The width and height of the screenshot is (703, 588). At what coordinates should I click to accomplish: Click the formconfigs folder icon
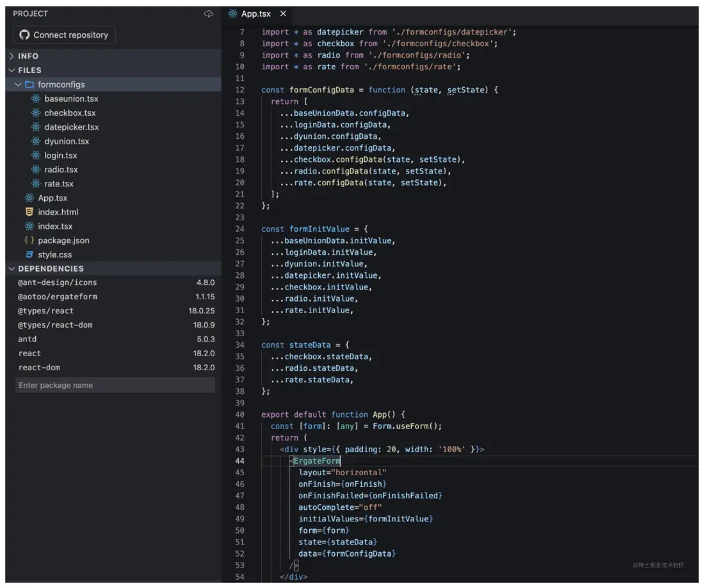coord(29,85)
